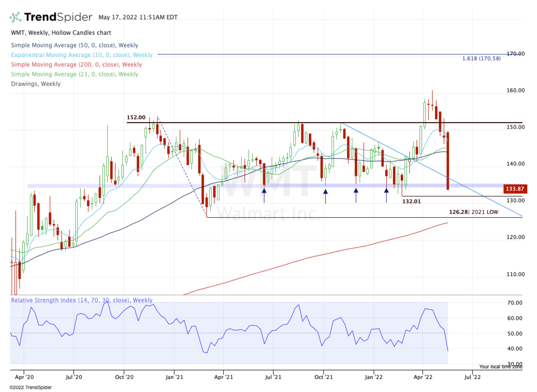Select the Simple Moving Average 50 legend entry

(74, 45)
